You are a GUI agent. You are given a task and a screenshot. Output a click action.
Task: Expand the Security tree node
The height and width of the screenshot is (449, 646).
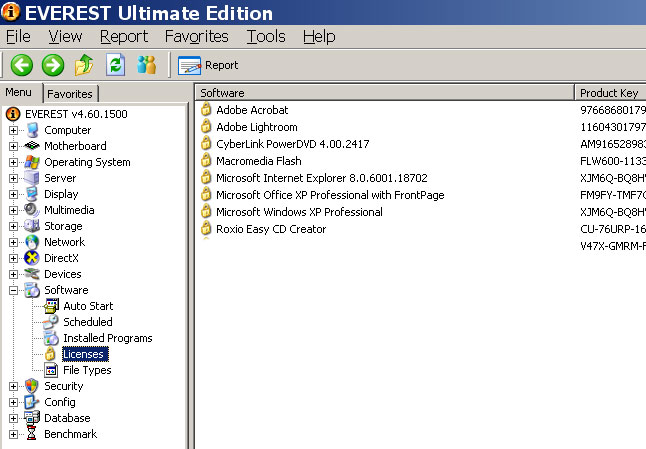[x=13, y=386]
